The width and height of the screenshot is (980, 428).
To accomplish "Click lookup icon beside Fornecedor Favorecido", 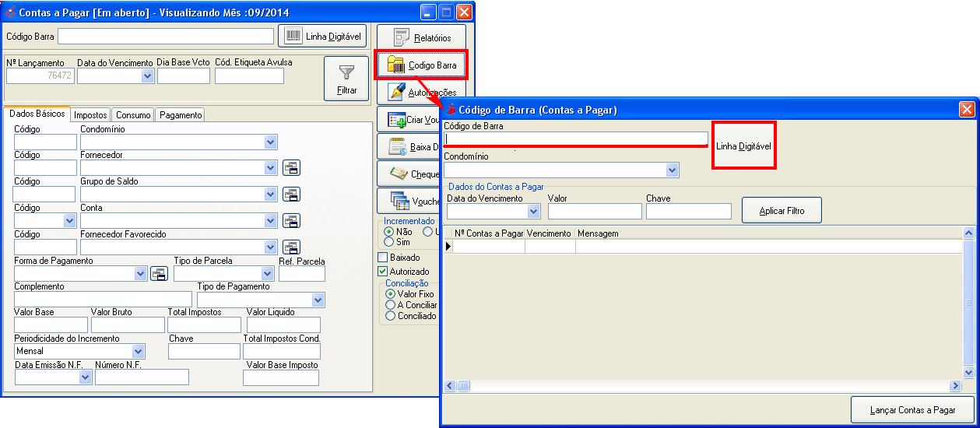I will pos(291,247).
